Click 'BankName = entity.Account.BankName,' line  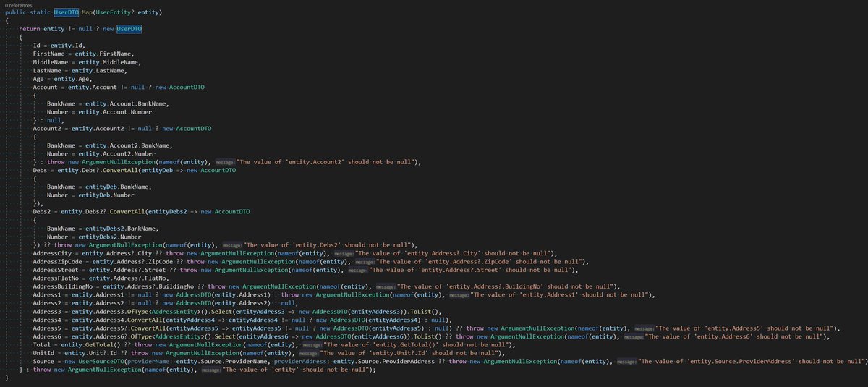point(108,104)
